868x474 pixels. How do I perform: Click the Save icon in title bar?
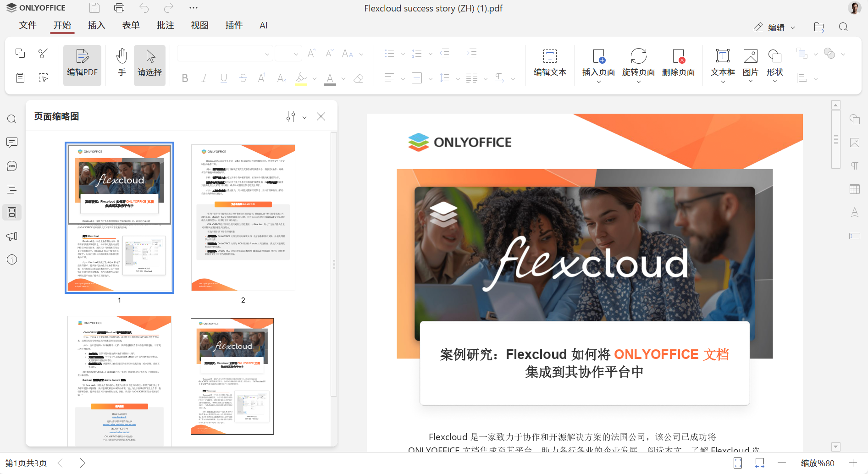pyautogui.click(x=94, y=8)
